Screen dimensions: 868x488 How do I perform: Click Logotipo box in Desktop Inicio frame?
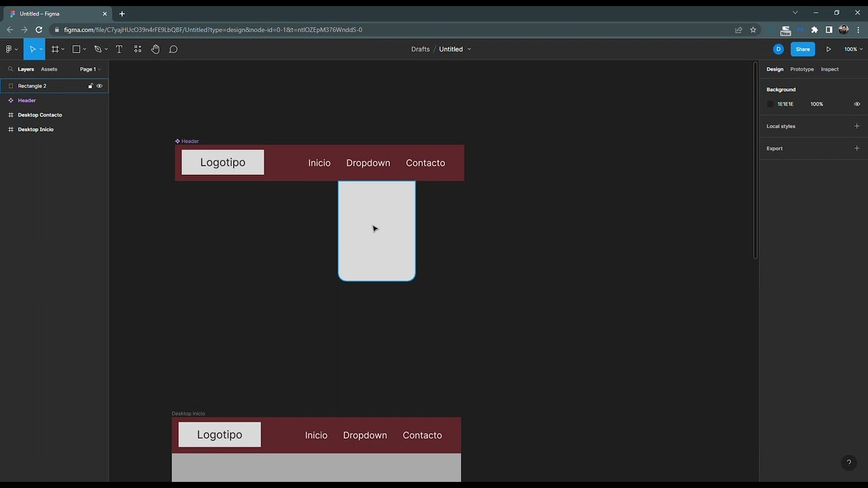[x=220, y=434]
